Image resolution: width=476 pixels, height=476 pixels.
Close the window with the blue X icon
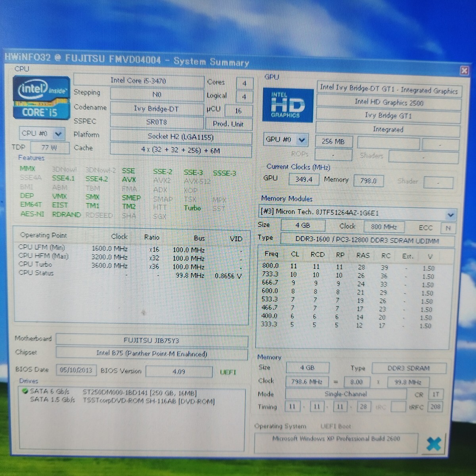coord(434,443)
